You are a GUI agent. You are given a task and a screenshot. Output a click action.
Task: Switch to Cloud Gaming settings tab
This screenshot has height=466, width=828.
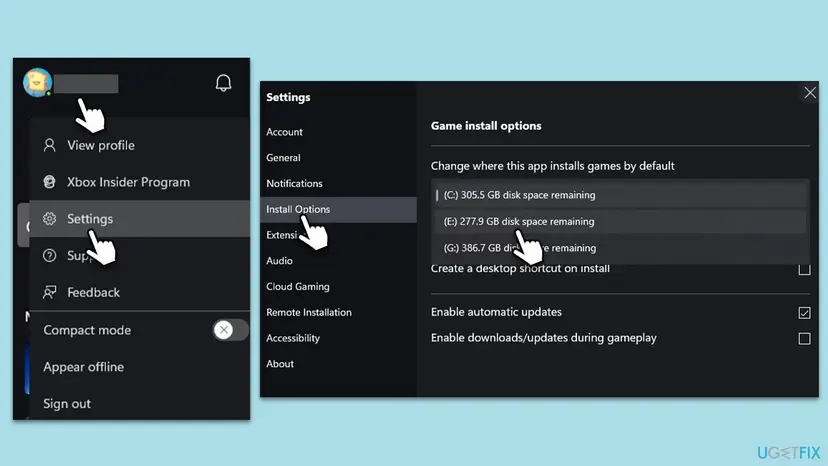click(338, 287)
